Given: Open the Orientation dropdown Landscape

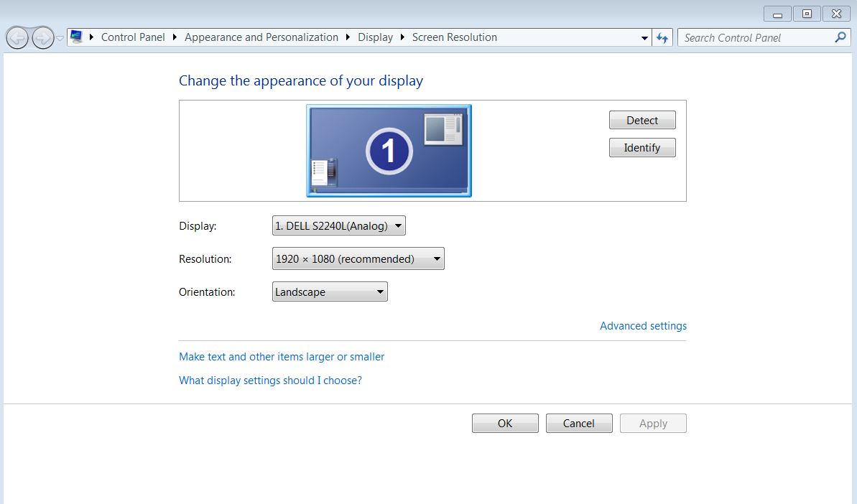Looking at the screenshot, I should [330, 291].
